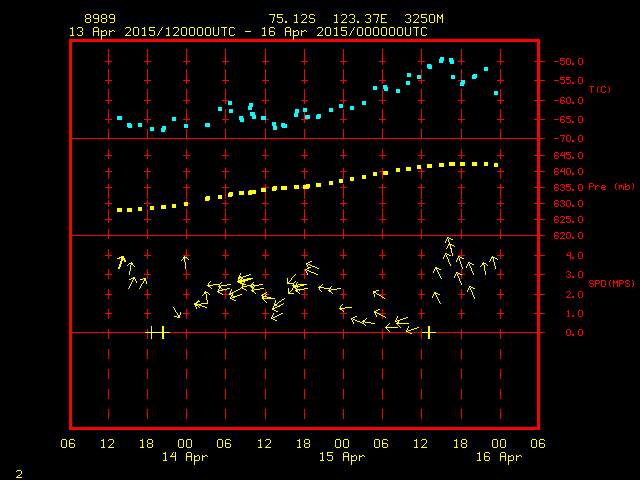
Task: Click temperature tick value -65.0
Action: 568,120
